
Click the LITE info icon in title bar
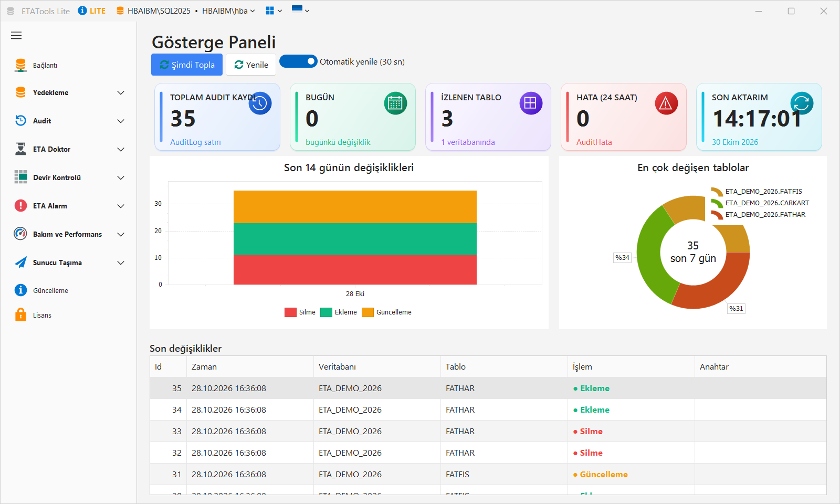tap(82, 10)
